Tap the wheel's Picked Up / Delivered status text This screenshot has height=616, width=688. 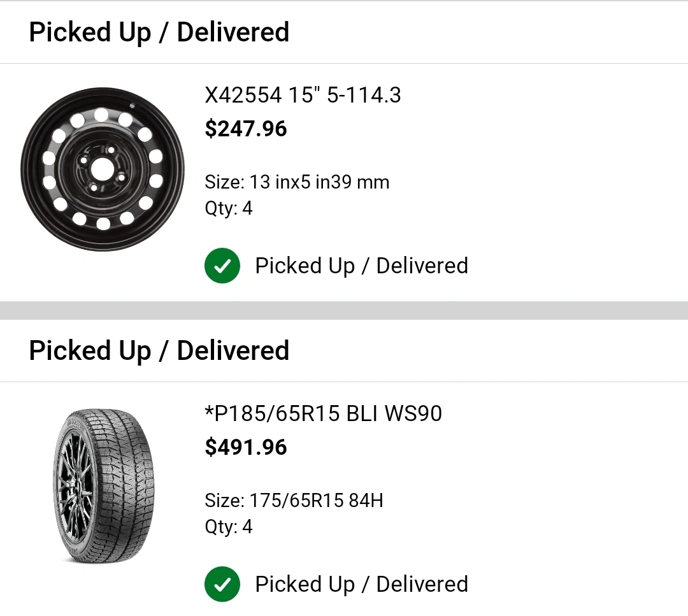tap(361, 266)
